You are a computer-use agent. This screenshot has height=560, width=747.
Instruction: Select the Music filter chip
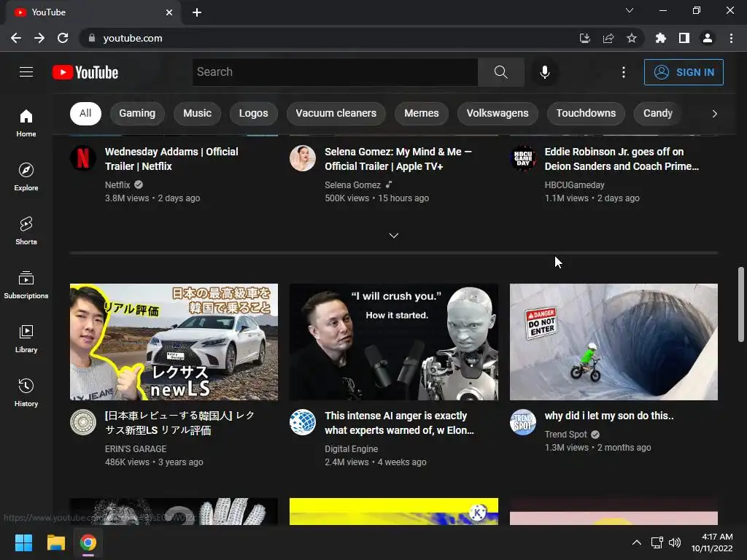coord(197,113)
